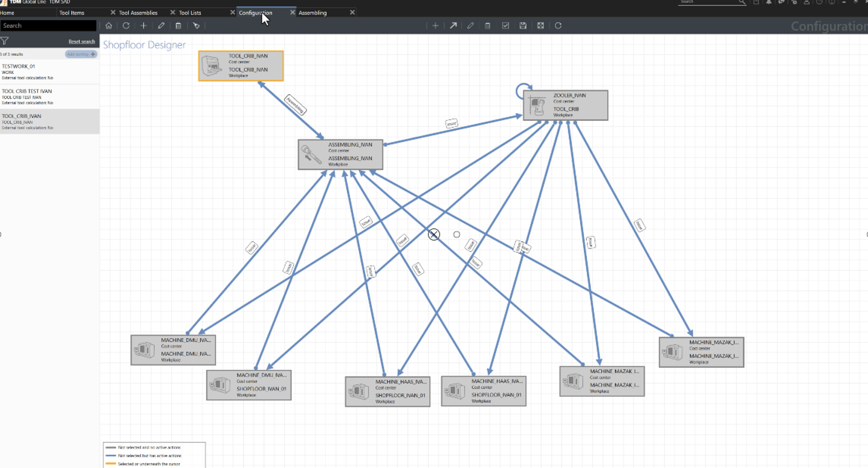Close the Assembling tab
Screen dimensions: 868x468
352,13
